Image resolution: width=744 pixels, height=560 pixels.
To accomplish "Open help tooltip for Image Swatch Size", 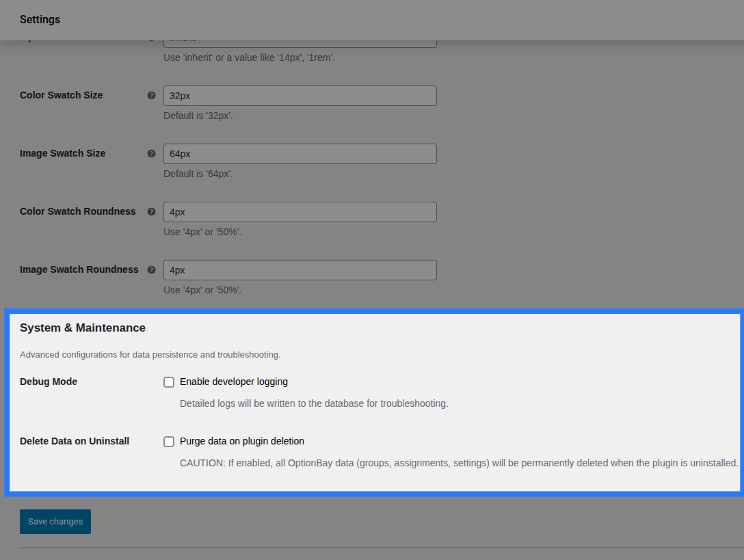I will 151,154.
